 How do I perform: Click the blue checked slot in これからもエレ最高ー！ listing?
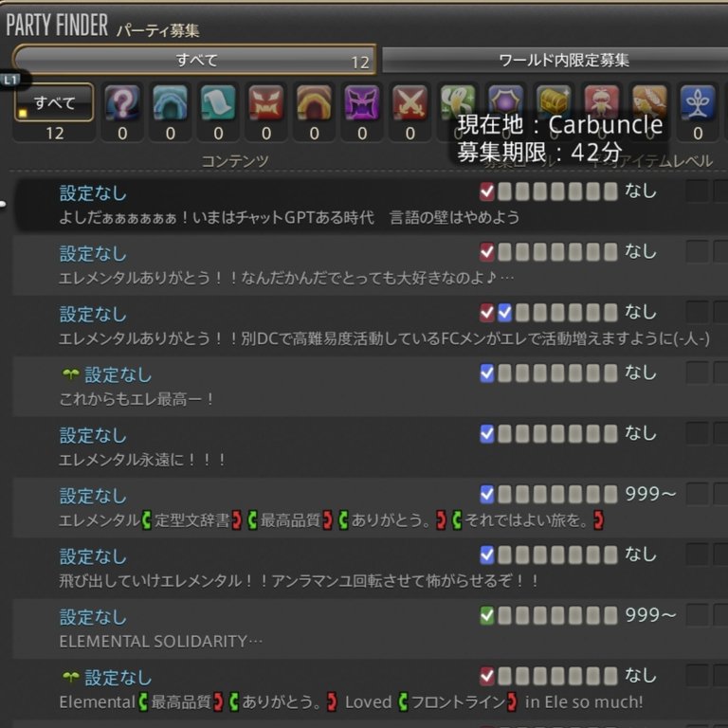[486, 373]
